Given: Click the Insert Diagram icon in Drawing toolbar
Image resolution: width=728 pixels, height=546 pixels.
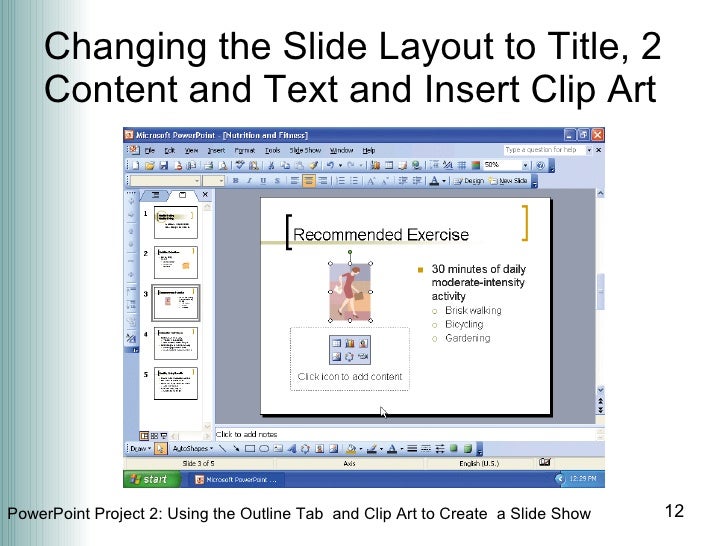Looking at the screenshot, I should coord(305,448).
